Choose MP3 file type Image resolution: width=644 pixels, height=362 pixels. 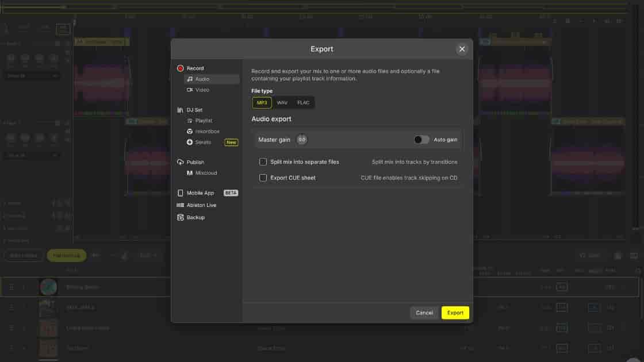[x=262, y=103]
